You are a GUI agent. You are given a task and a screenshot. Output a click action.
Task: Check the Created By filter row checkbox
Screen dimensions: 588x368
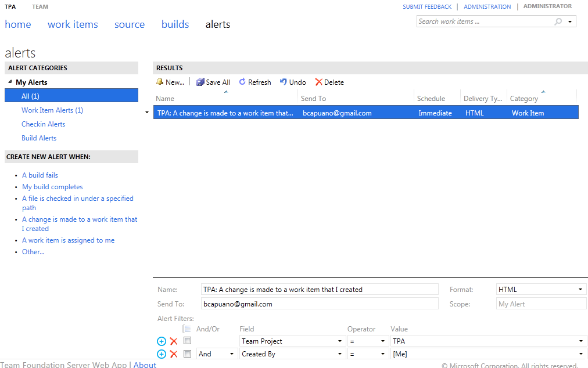(187, 354)
